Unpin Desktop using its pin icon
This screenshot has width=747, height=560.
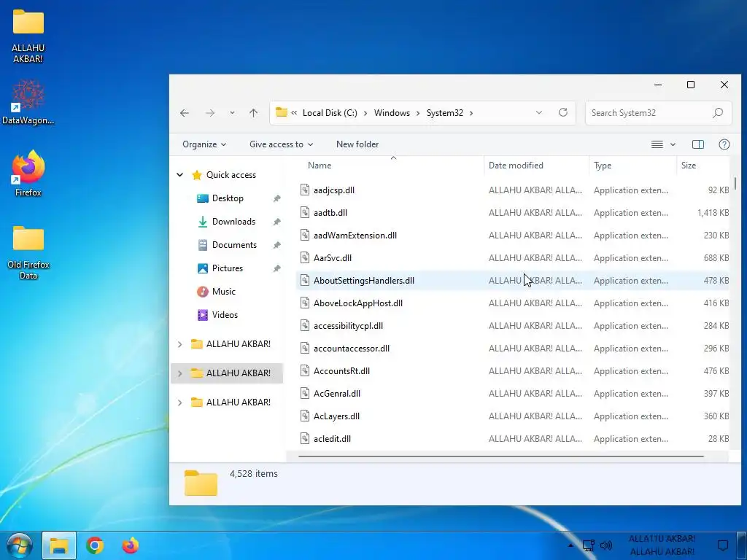(x=276, y=198)
